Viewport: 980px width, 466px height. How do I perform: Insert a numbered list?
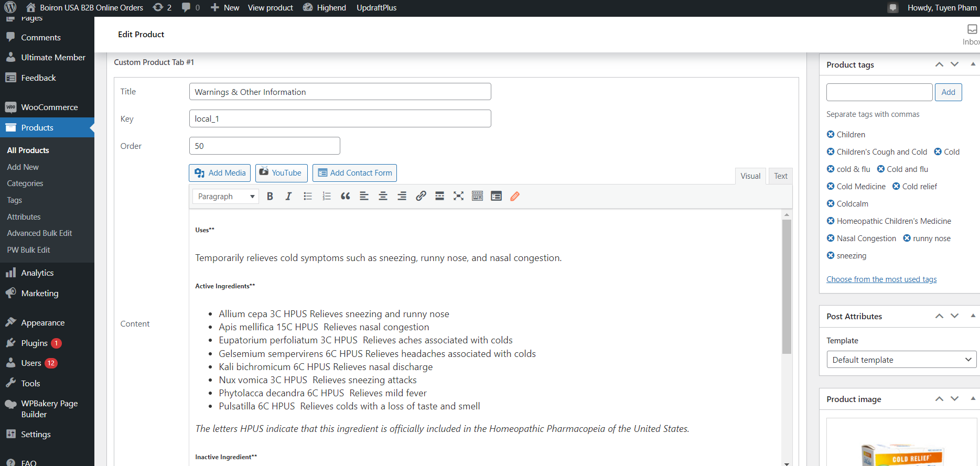[327, 196]
